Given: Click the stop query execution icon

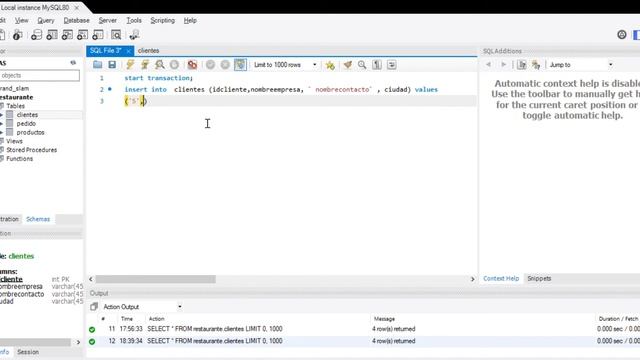Looking at the screenshot, I should point(174,64).
